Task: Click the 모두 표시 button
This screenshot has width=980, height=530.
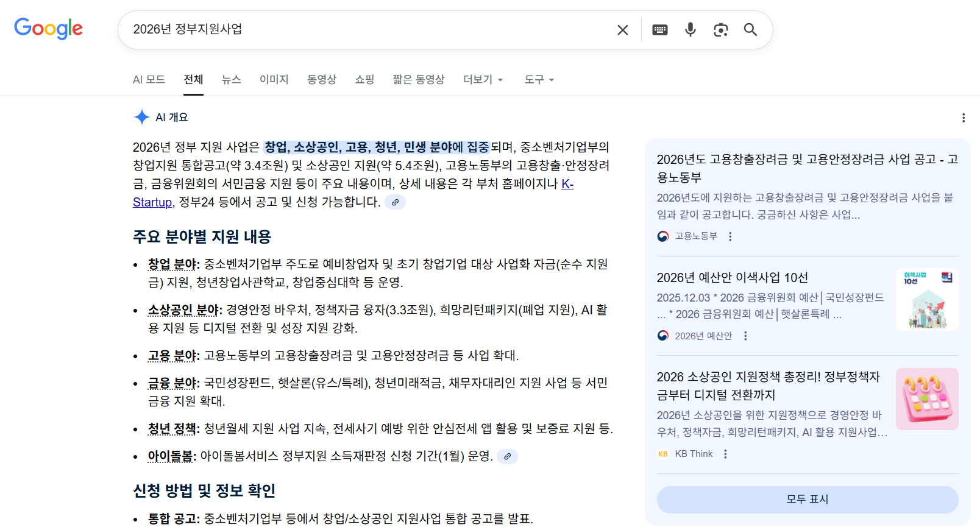Action: tap(808, 500)
